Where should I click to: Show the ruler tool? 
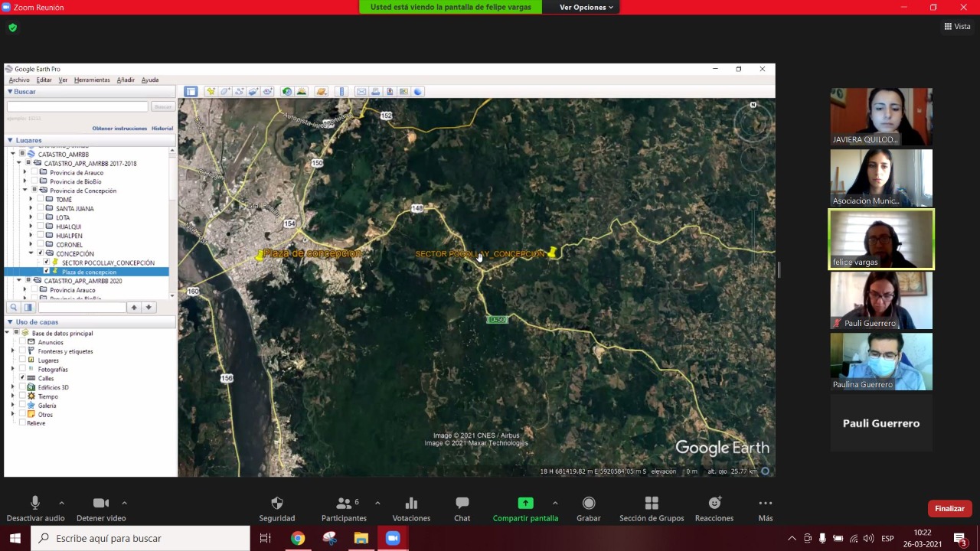coord(341,92)
